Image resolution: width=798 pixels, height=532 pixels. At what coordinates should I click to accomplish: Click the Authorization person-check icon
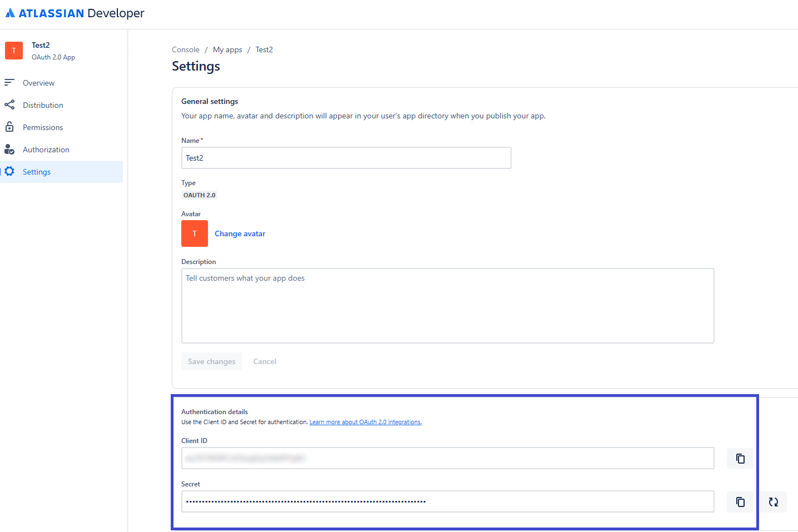[9, 149]
